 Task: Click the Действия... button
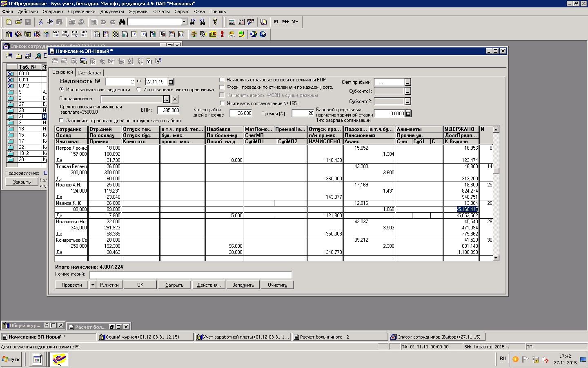coord(209,285)
